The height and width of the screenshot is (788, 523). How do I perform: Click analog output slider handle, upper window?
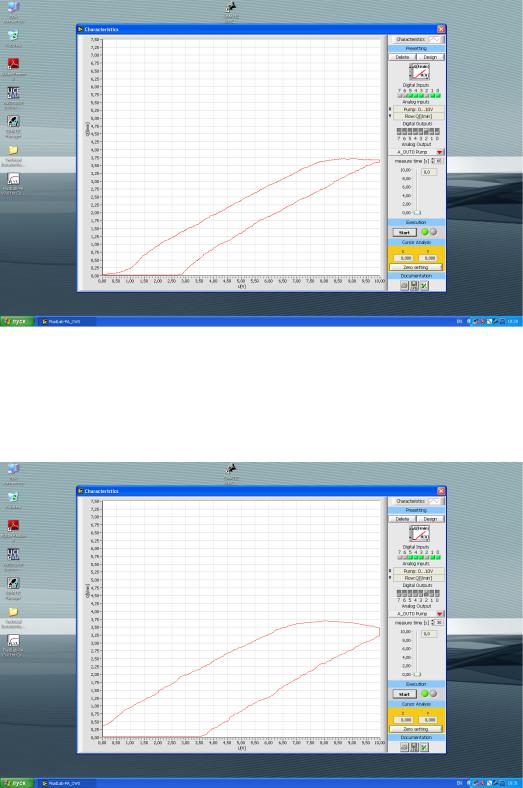coord(417,213)
